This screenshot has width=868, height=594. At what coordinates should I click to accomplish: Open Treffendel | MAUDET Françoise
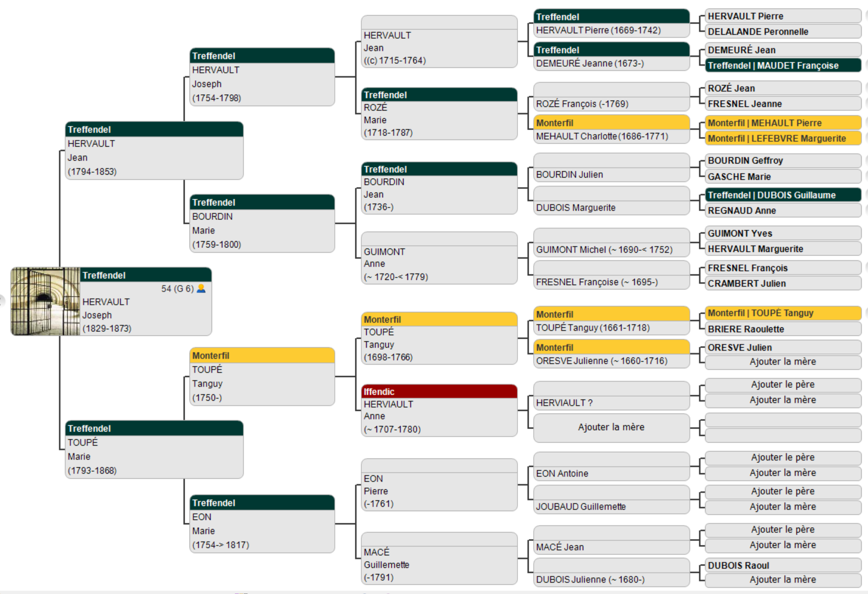783,65
